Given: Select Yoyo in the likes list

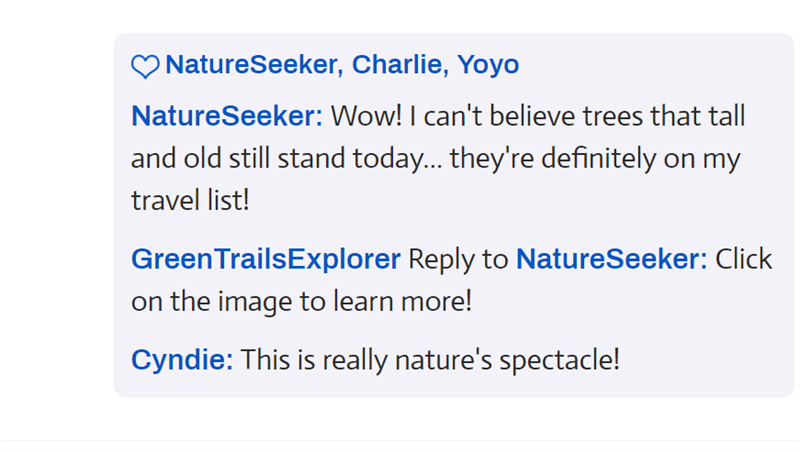Looking at the screenshot, I should click(x=488, y=65).
